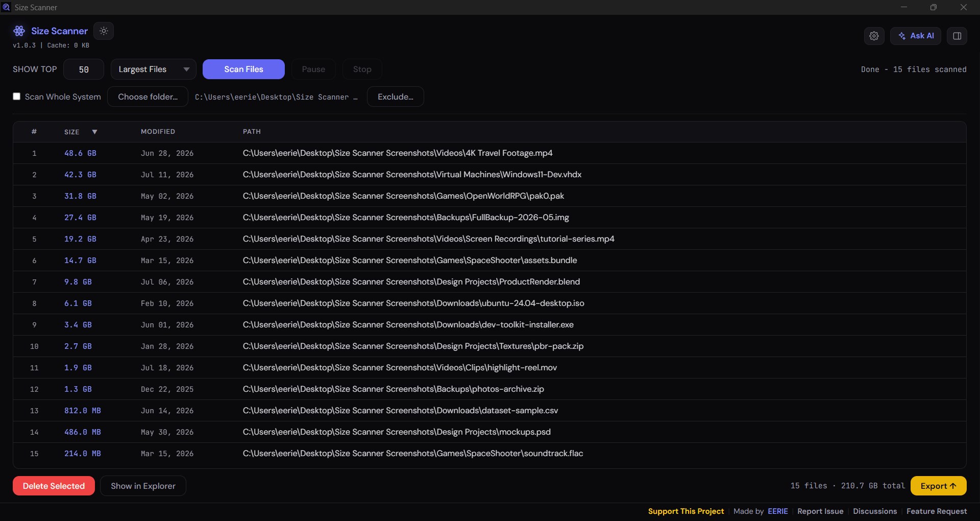This screenshot has height=521, width=980.
Task: Open the EERIE author link
Action: tap(777, 511)
